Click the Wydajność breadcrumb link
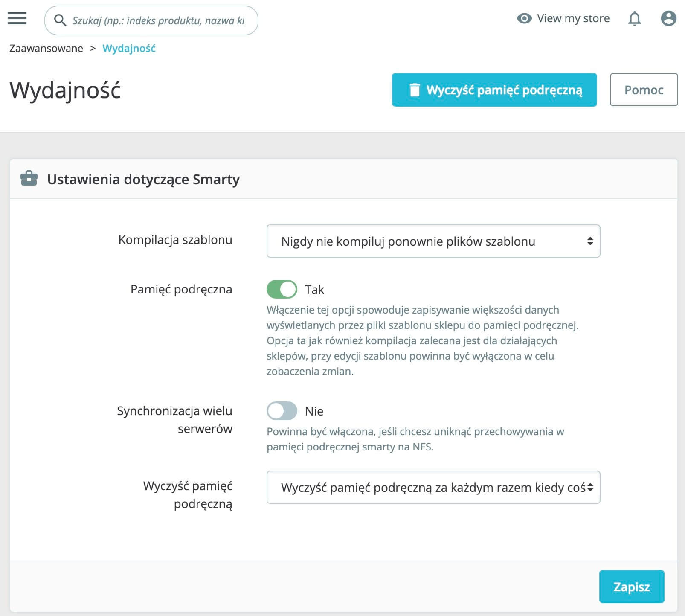Screen dimensions: 685x616 point(129,48)
